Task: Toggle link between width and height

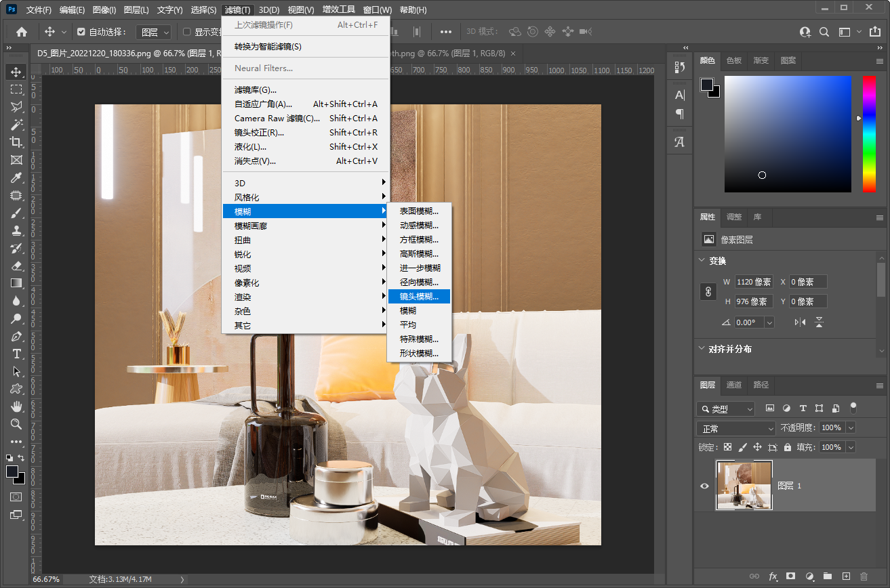Action: (x=708, y=291)
